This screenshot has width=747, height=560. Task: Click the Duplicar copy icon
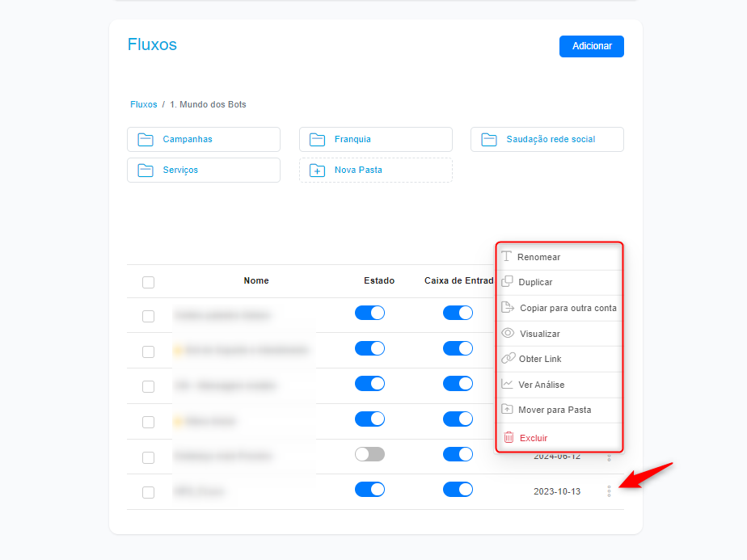coord(508,281)
